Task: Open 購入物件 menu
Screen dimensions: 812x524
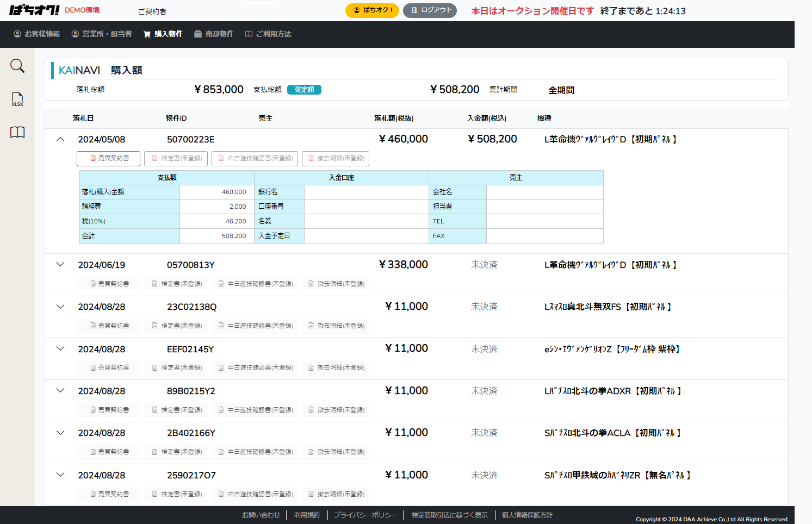Action: click(163, 34)
